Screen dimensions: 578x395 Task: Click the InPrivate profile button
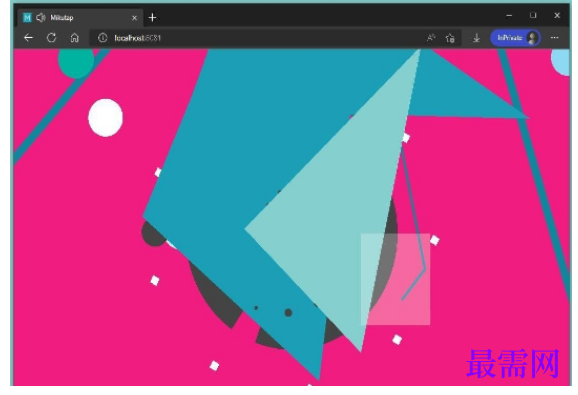515,38
